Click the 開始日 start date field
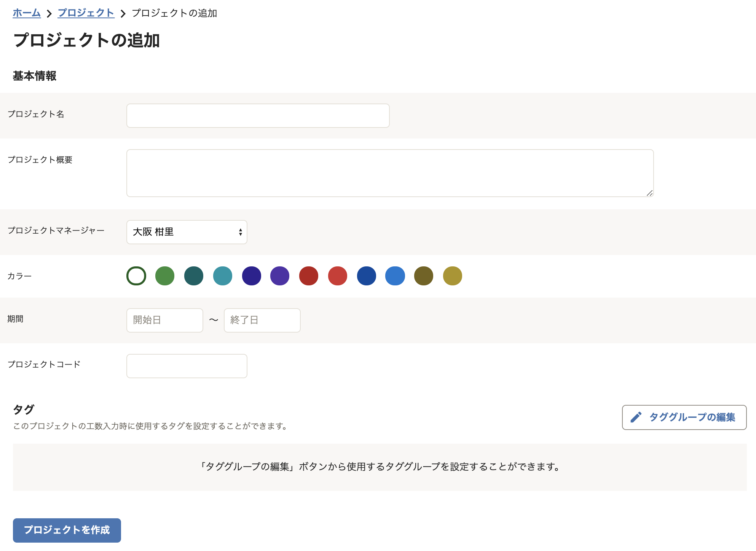Viewport: 756px width, 551px height. [x=164, y=320]
